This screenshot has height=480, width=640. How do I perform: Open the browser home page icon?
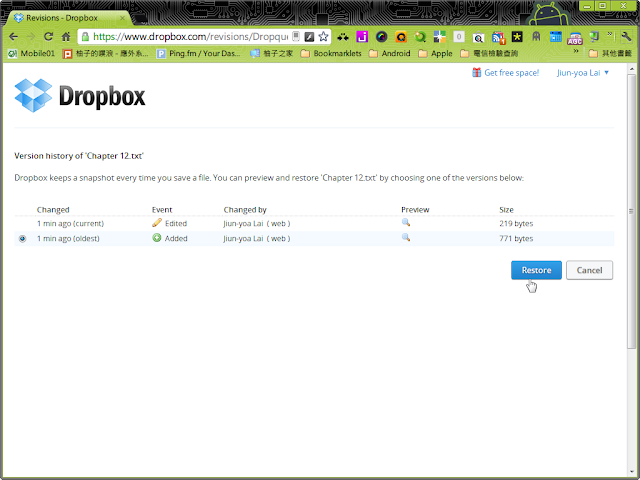tap(66, 37)
